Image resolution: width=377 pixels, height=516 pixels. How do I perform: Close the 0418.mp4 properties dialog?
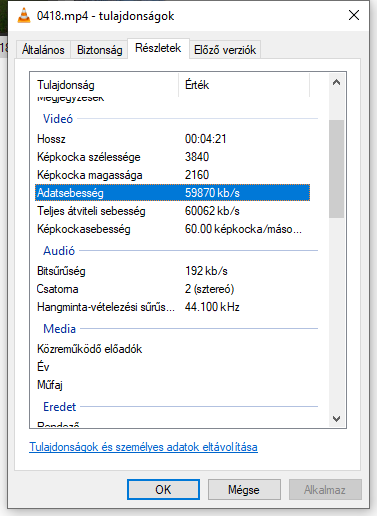pyautogui.click(x=354, y=15)
